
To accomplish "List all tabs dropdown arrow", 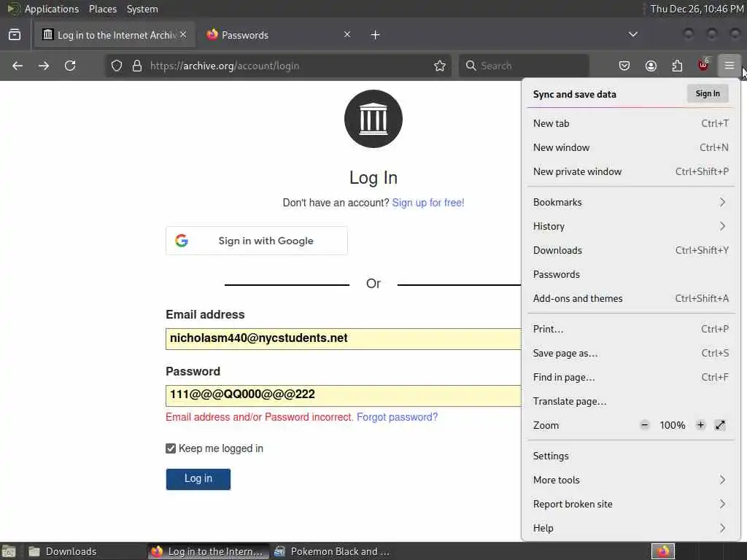I will pos(633,34).
